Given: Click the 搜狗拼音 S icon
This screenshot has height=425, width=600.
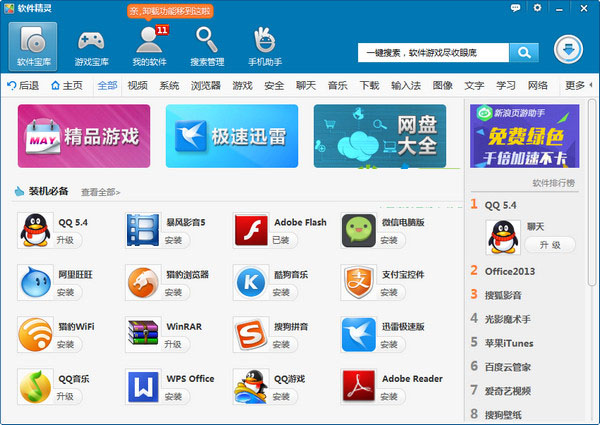Looking at the screenshot, I should tap(251, 334).
